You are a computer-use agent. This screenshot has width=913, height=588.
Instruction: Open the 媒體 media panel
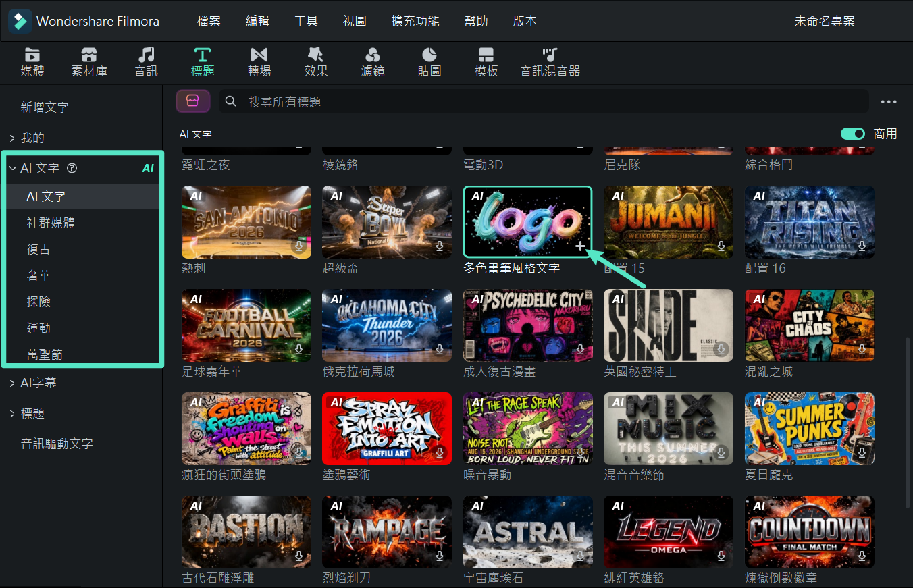[32, 61]
